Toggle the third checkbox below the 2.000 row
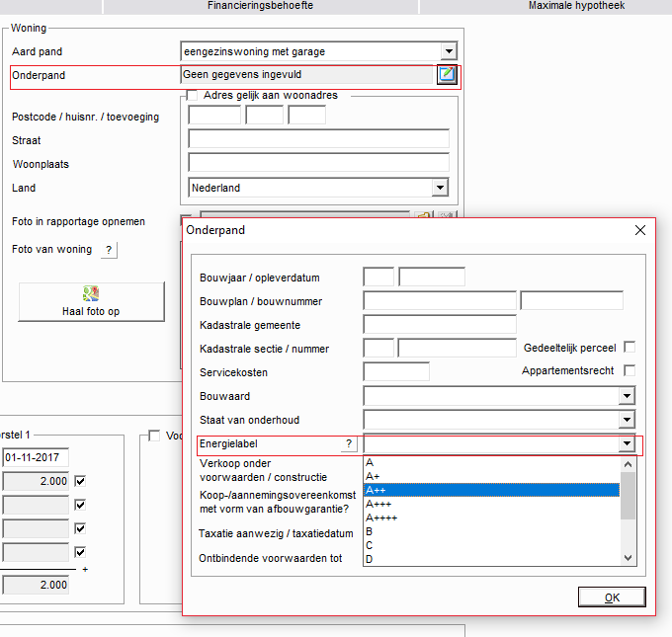Viewport: 672px width, 637px height. tap(80, 528)
